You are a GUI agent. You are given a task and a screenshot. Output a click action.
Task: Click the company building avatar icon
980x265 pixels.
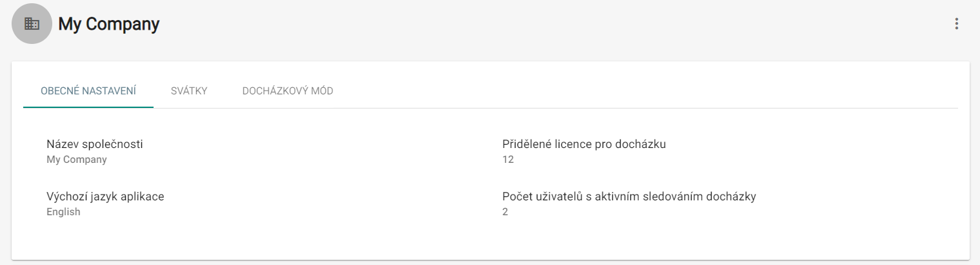32,24
